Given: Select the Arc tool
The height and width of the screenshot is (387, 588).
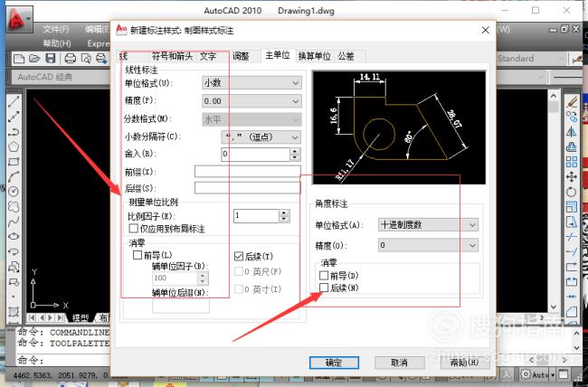Looking at the screenshot, I should pos(14,176).
